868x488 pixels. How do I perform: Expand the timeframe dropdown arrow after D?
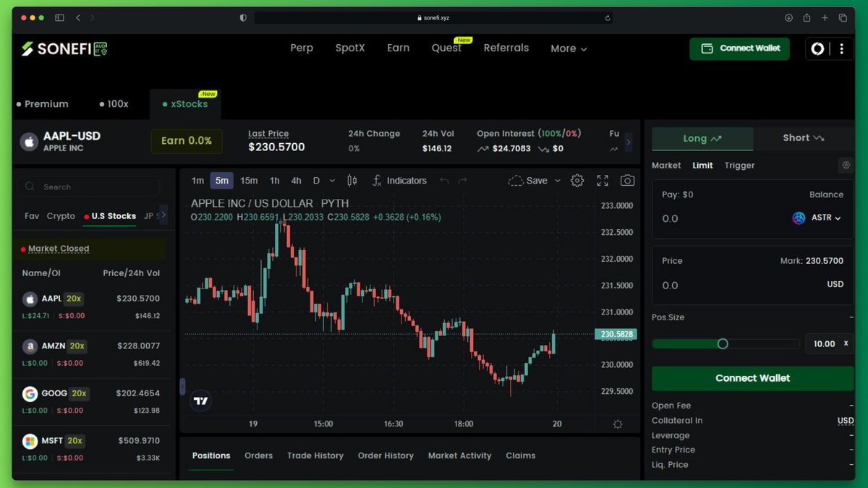[332, 181]
